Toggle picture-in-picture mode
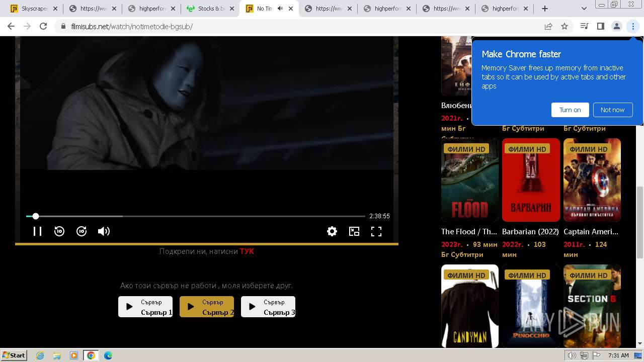644x362 pixels. 354,231
